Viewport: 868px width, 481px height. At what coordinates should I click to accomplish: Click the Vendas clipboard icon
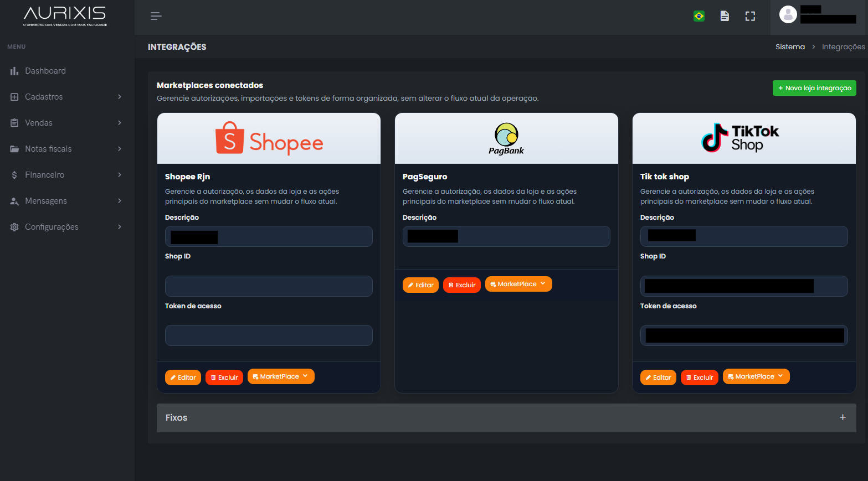coord(14,123)
